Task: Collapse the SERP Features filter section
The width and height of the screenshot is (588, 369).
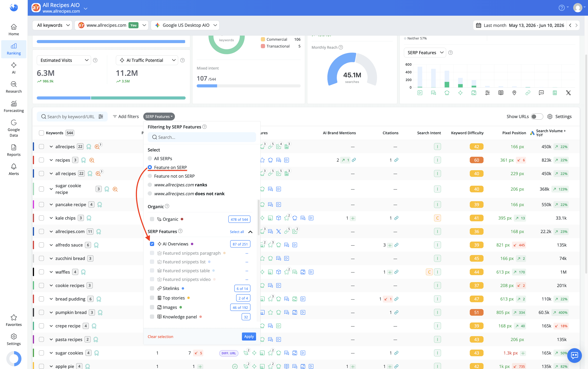Action: pyautogui.click(x=250, y=232)
